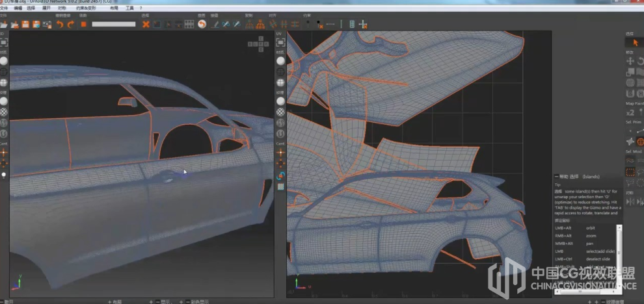Click the save floppy disk icon
This screenshot has height=304, width=644.
point(25,25)
